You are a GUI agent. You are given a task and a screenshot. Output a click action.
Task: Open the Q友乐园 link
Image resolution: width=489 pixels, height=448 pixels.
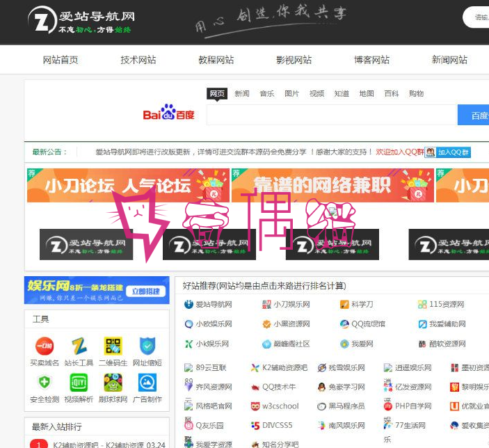209,426
